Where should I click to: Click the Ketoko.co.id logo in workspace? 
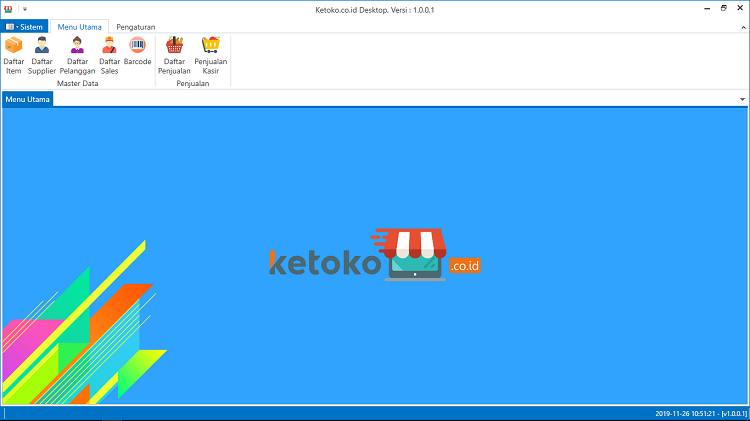point(375,256)
